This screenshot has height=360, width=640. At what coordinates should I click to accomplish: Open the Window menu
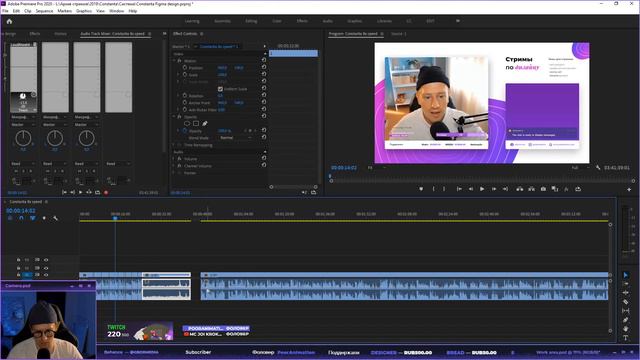pos(116,11)
